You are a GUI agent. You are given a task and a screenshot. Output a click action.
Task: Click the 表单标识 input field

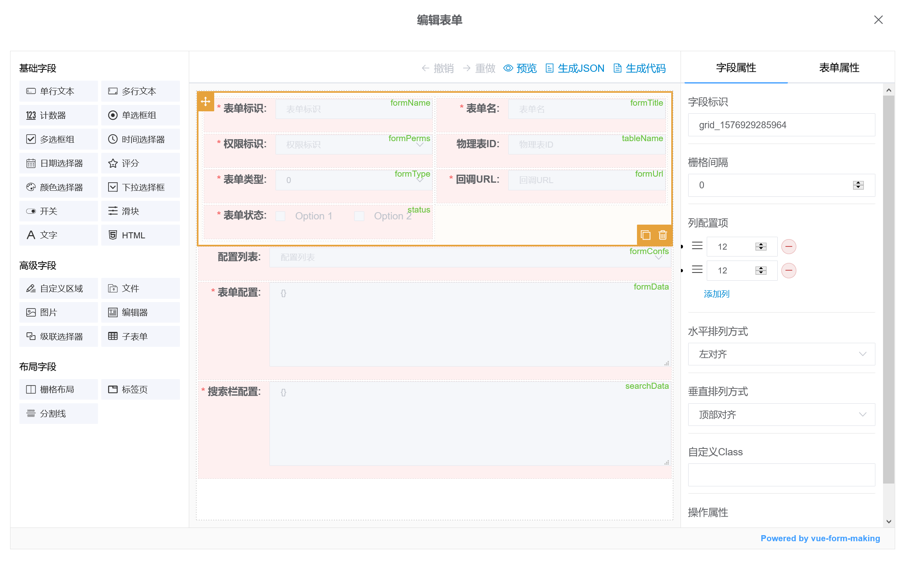(x=354, y=109)
